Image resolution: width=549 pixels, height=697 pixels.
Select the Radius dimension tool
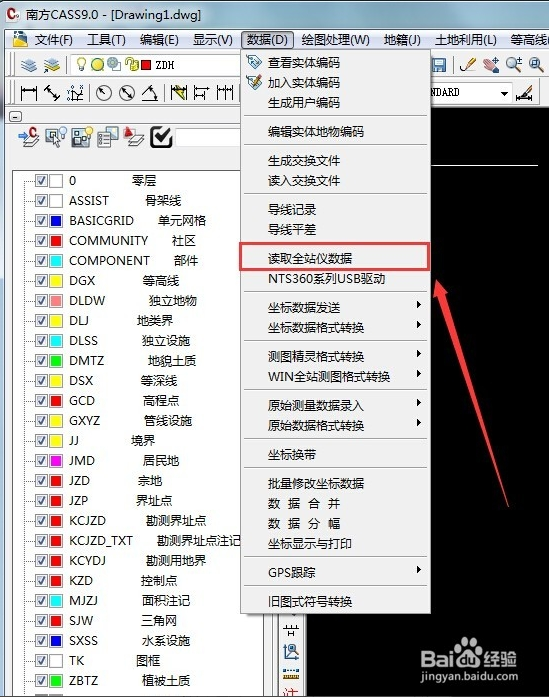coord(104,93)
